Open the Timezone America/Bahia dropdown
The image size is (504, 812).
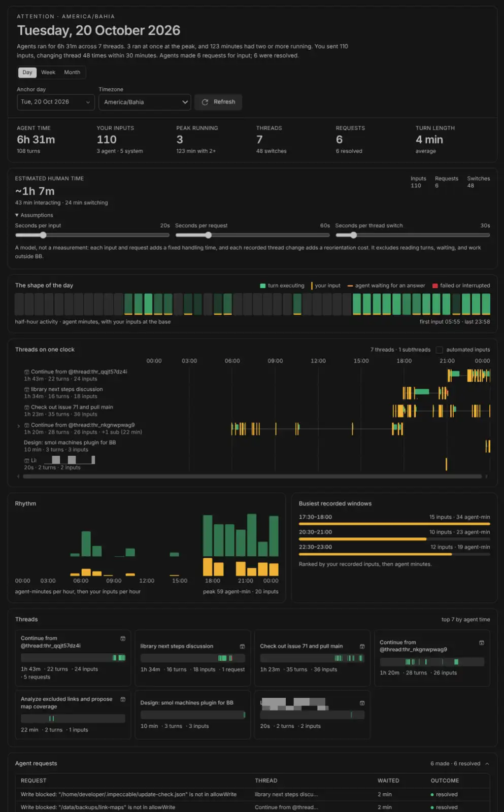pos(145,102)
